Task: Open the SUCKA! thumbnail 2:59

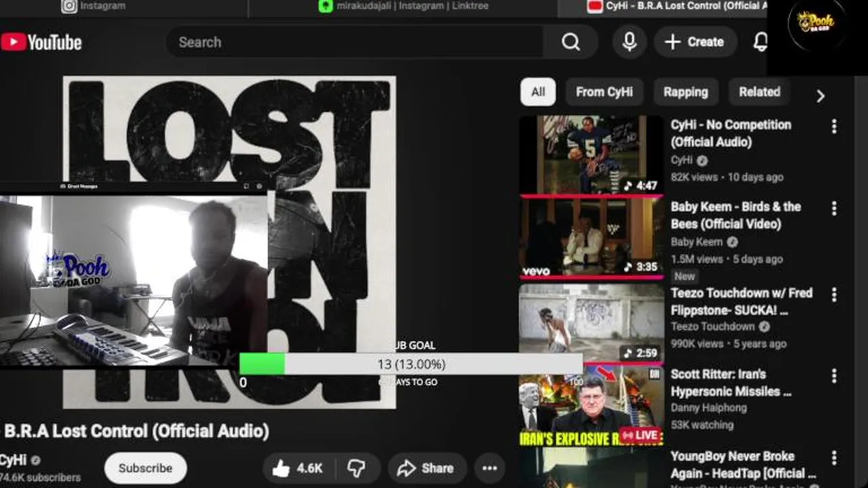Action: click(x=591, y=323)
